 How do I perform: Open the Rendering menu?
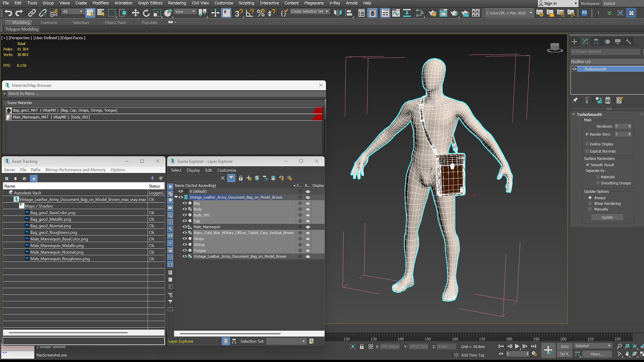click(x=177, y=3)
